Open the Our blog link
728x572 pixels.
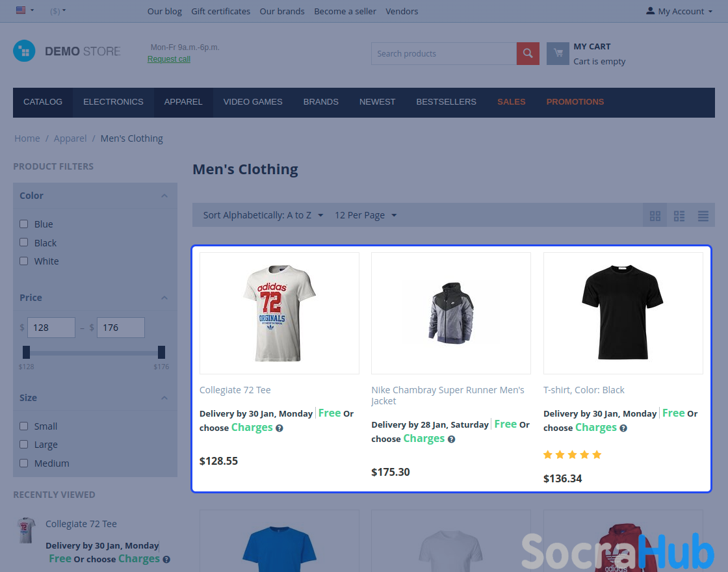coord(165,11)
